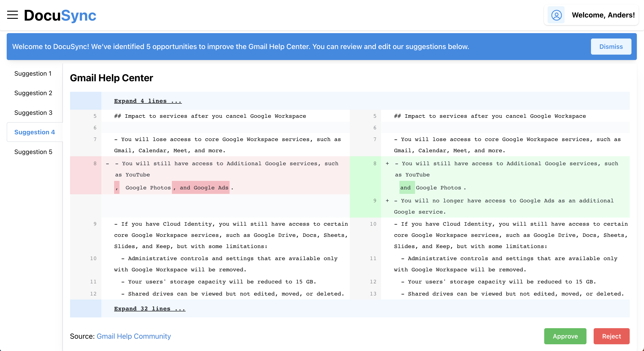Open the hamburger menu icon
Viewport: 644px width, 351px height.
point(13,15)
